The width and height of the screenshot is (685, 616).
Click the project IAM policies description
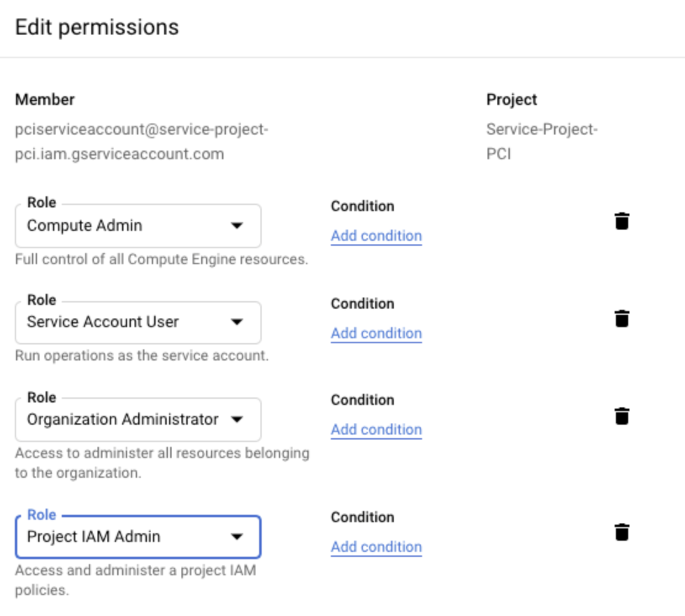(135, 580)
